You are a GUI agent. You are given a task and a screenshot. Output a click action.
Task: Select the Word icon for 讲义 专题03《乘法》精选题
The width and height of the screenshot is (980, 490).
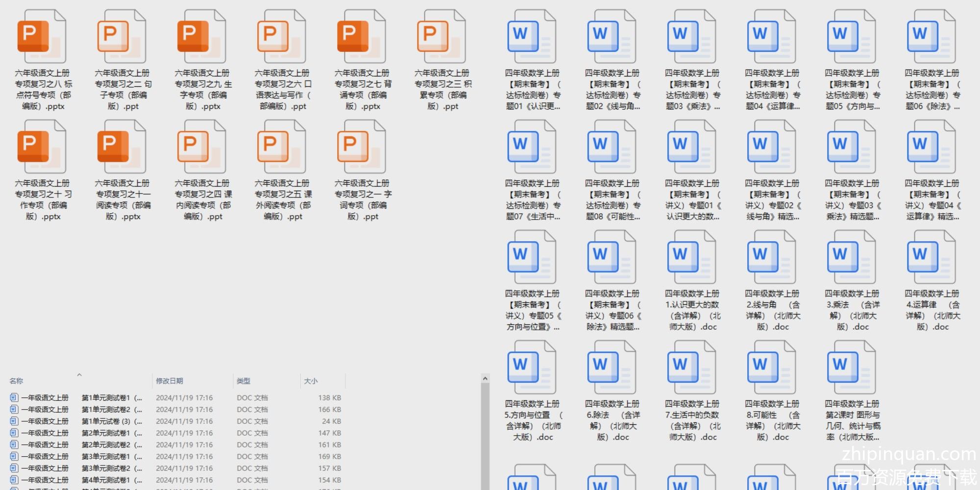(851, 147)
